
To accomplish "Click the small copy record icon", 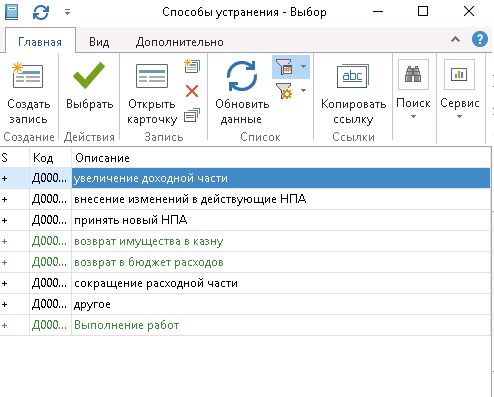I will tap(192, 115).
